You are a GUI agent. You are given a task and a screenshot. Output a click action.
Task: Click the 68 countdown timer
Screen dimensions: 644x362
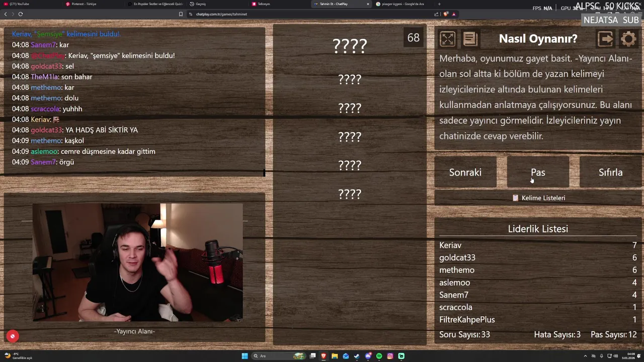414,38
